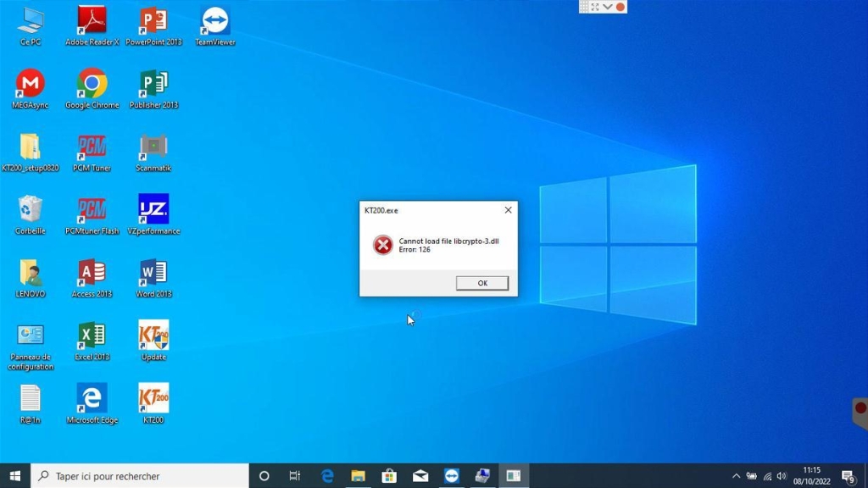868x488 pixels.
Task: Select the Scanmatik desktop icon
Action: pos(153,152)
